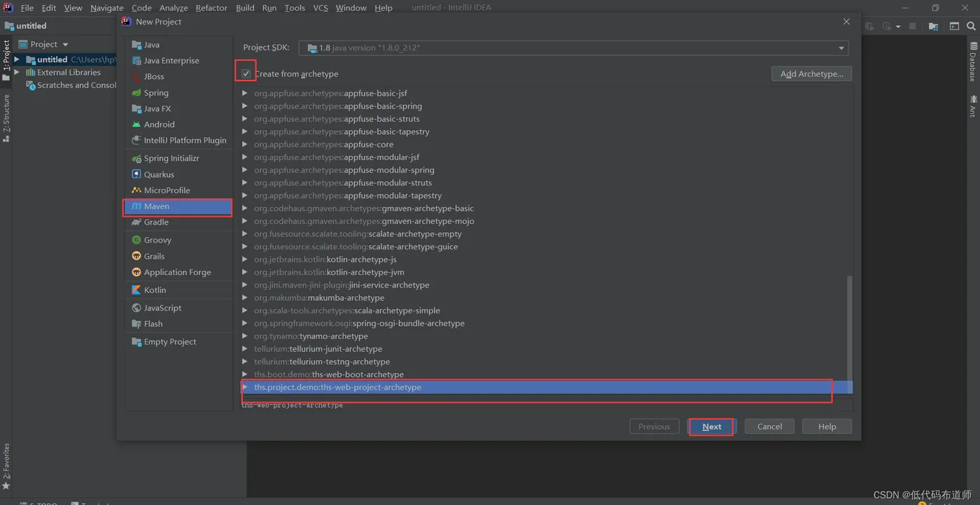The height and width of the screenshot is (505, 980).
Task: Select the Spring Initializr icon
Action: click(x=136, y=159)
